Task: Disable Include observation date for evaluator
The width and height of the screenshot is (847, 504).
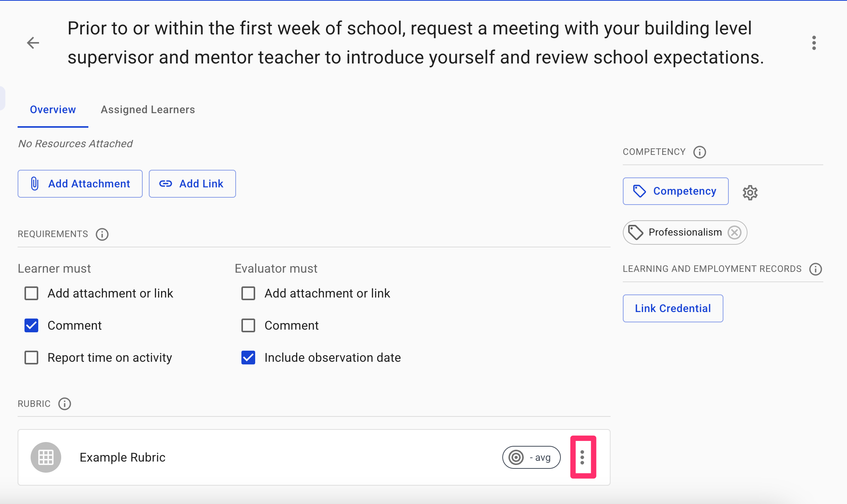Action: pos(248,358)
